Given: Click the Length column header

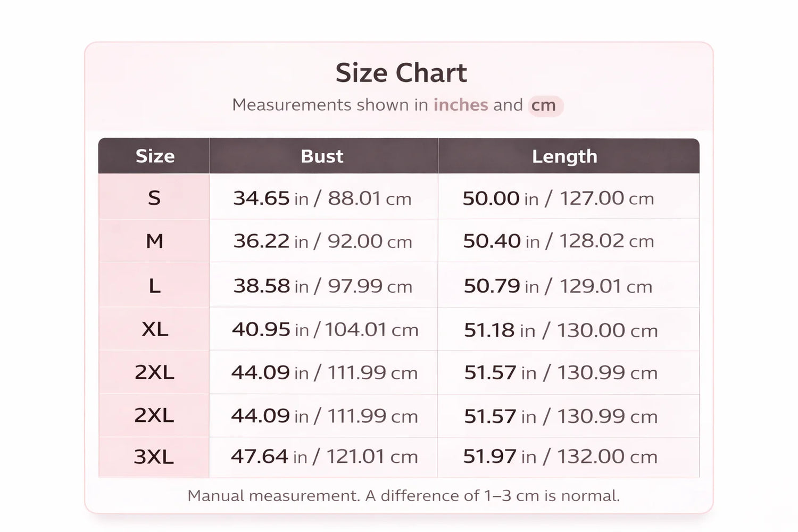Looking at the screenshot, I should (x=564, y=156).
